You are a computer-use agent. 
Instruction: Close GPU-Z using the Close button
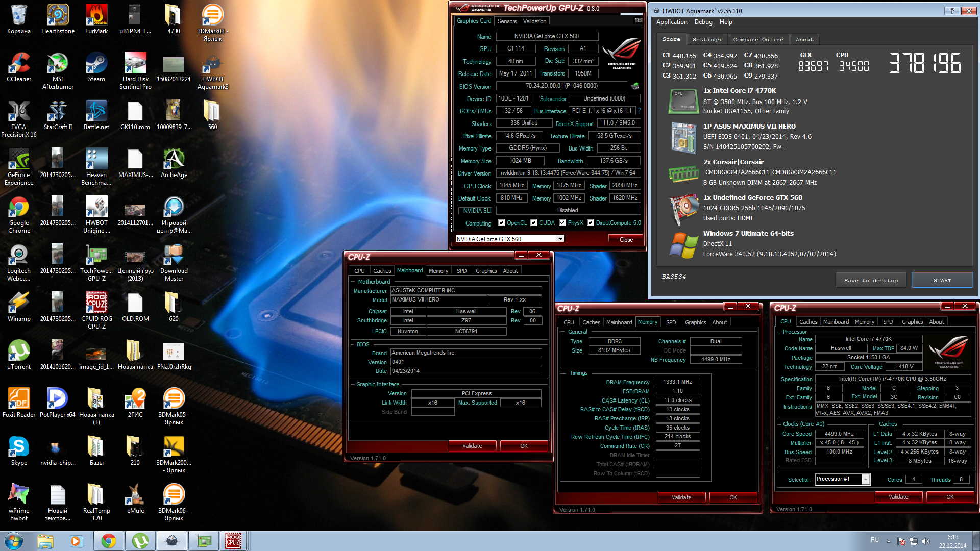626,239
